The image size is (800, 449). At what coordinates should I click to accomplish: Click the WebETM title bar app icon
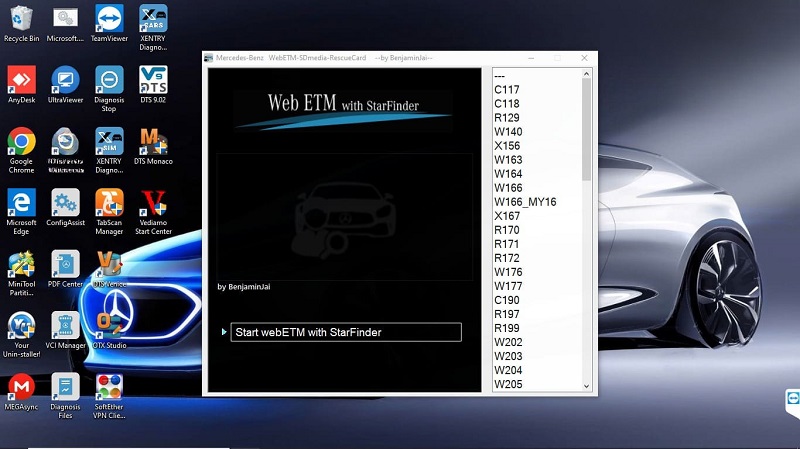click(208, 58)
